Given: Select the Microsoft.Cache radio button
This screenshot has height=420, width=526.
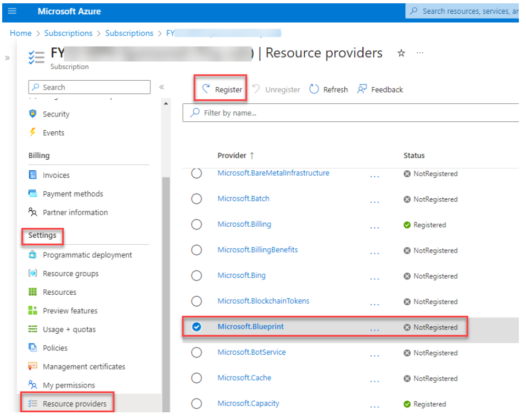Looking at the screenshot, I should pyautogui.click(x=196, y=378).
